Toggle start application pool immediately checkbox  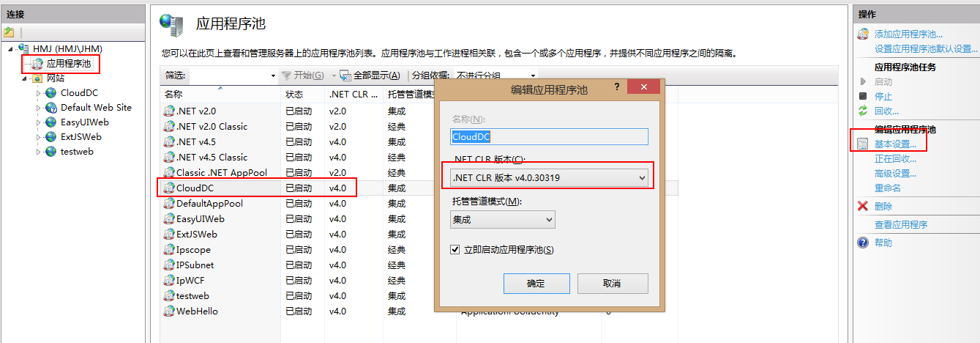click(455, 250)
